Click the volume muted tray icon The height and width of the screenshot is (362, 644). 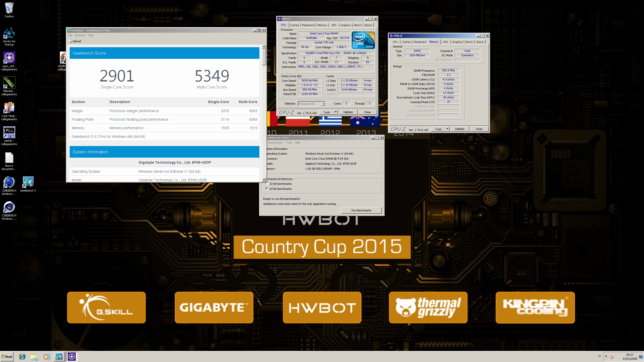[611, 356]
